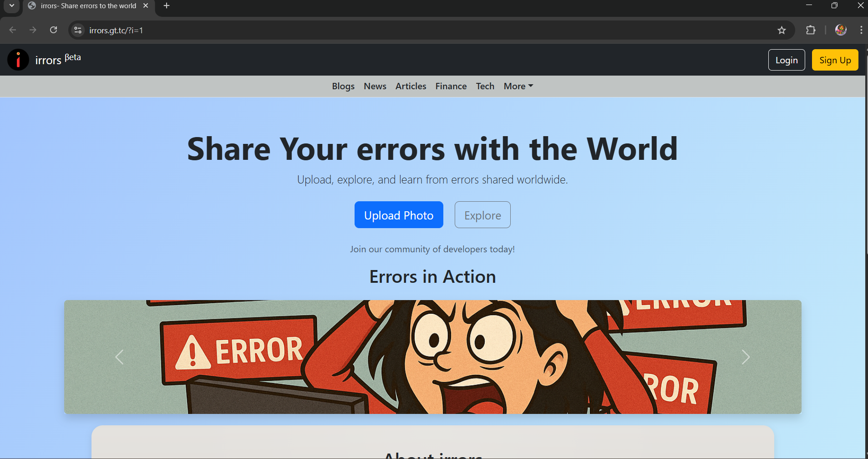Click the Upload Photo button

tap(399, 215)
